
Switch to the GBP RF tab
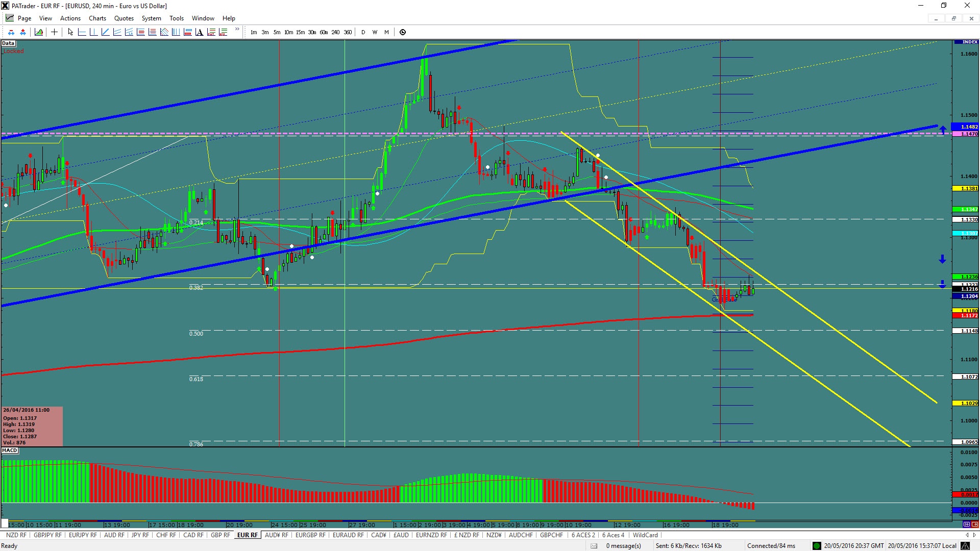coord(220,535)
